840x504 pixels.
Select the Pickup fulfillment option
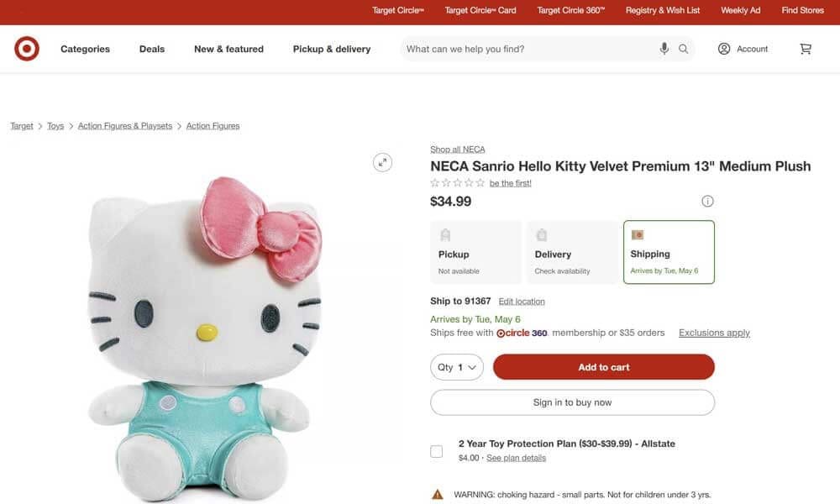[475, 251]
